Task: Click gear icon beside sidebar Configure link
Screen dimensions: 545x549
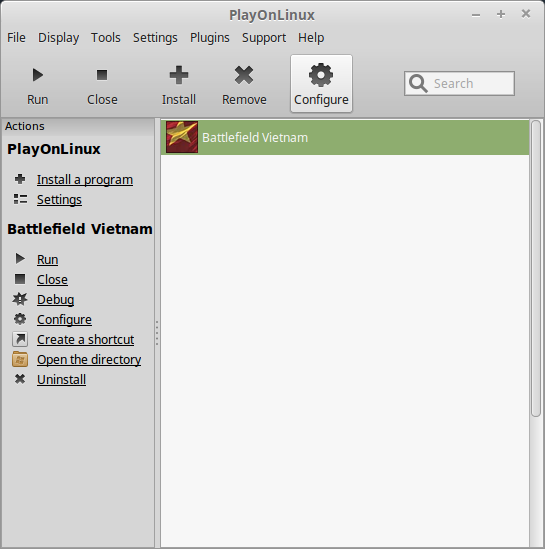Action: (20, 319)
